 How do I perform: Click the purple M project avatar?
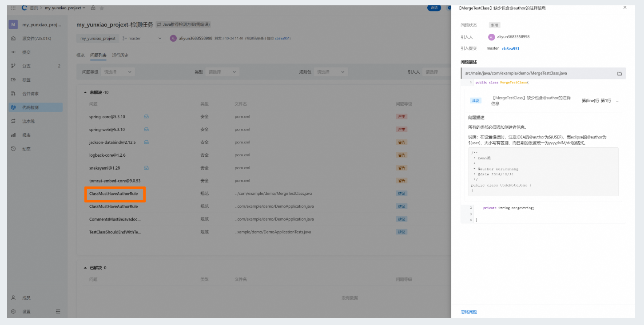[13, 24]
